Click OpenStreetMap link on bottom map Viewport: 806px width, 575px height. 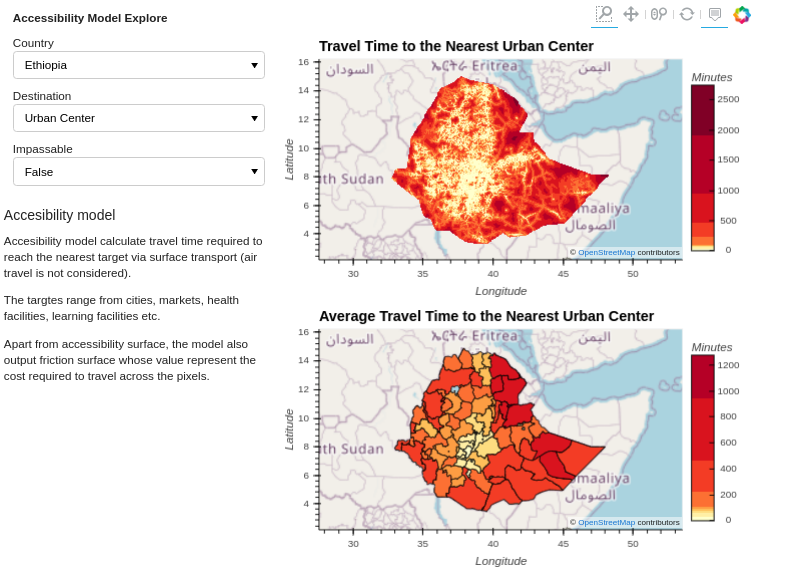point(606,522)
